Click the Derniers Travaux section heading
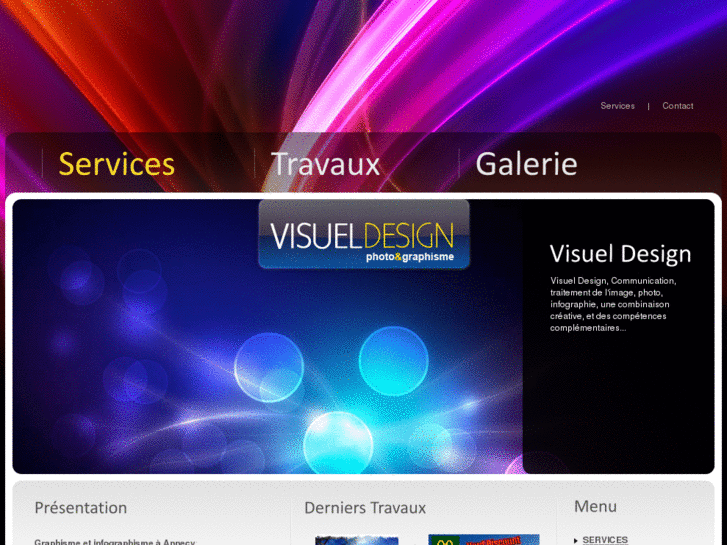The height and width of the screenshot is (545, 727). pyautogui.click(x=365, y=508)
